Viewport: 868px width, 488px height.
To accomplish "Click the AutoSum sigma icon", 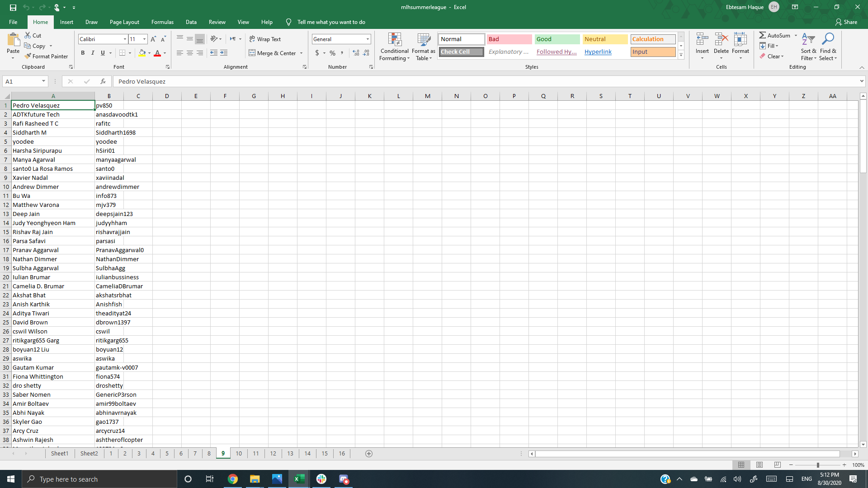I will (x=763, y=35).
